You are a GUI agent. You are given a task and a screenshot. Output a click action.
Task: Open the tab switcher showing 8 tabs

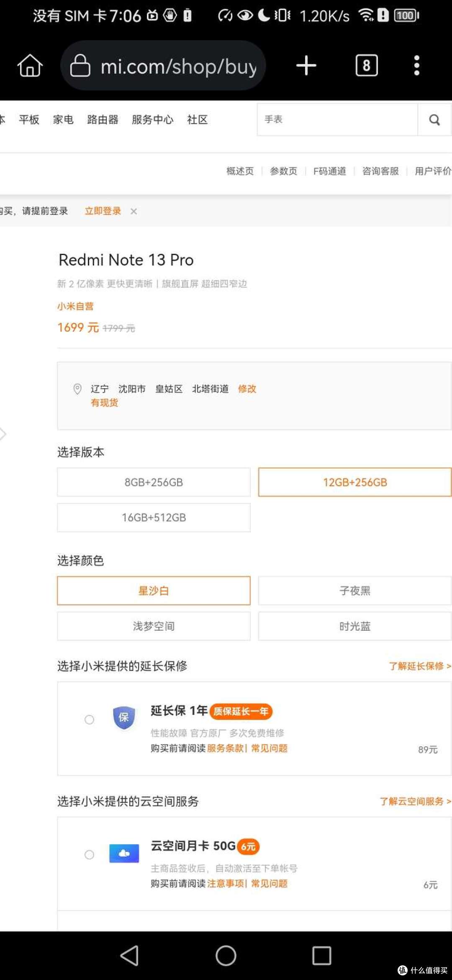coord(367,65)
